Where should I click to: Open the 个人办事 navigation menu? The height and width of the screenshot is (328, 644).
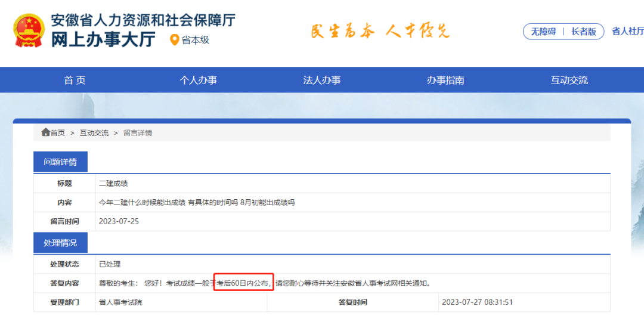pyautogui.click(x=198, y=80)
